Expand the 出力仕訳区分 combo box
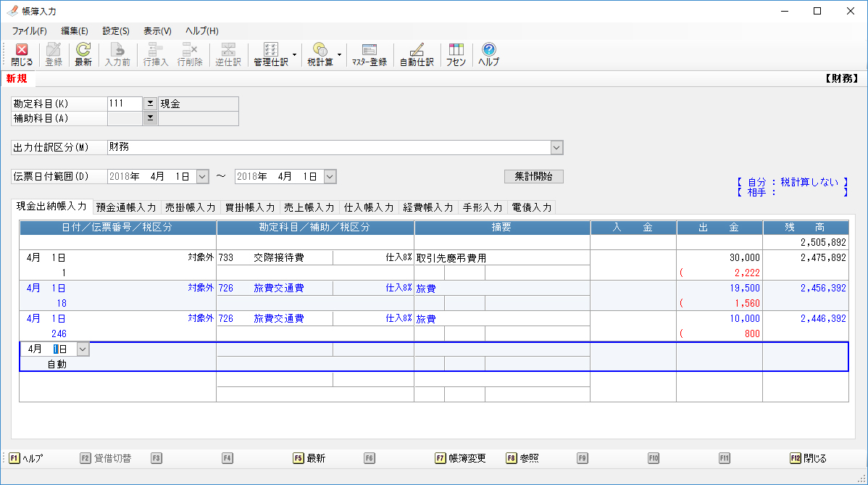Viewport: 868px width, 485px height. (x=557, y=147)
